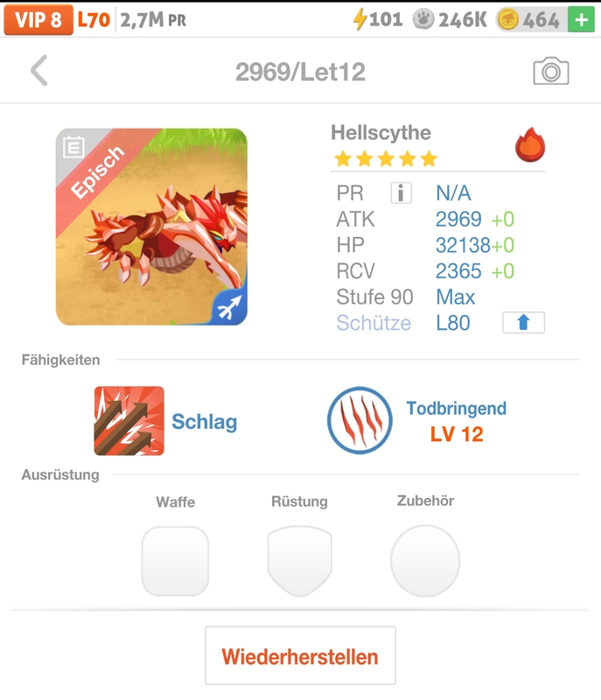
Task: Tap the PR info icon
Action: tap(401, 193)
